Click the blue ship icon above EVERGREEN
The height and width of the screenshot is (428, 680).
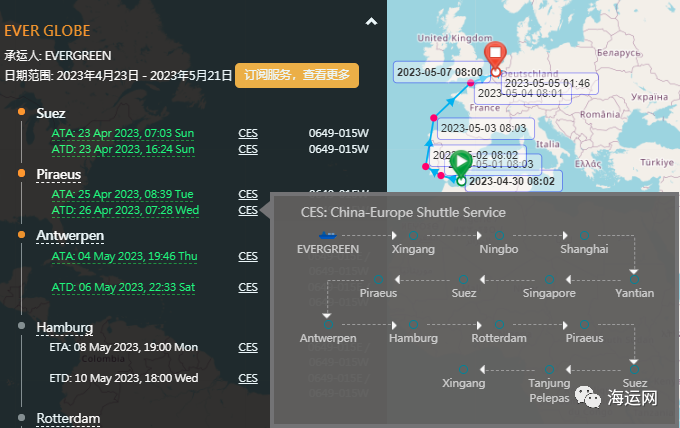click(x=327, y=235)
